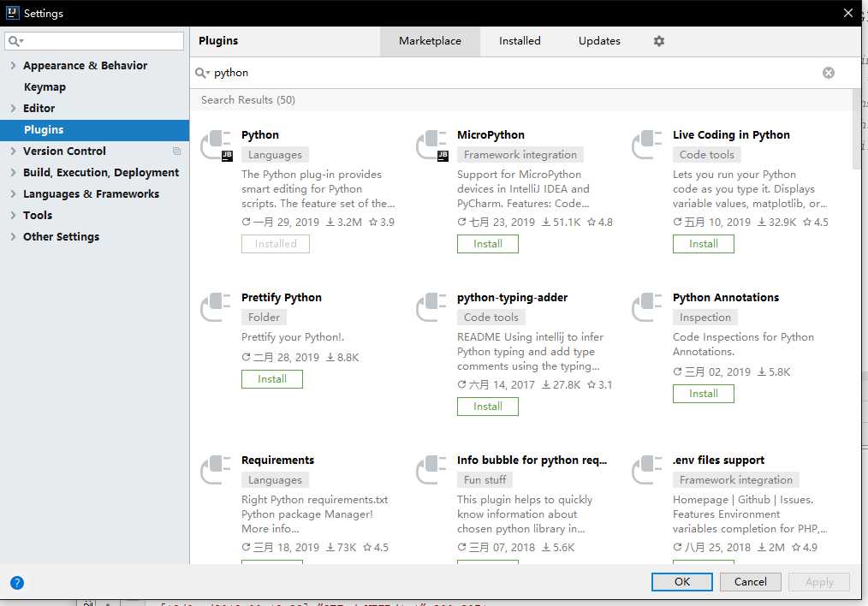The height and width of the screenshot is (606, 868).
Task: Click the disabled Apply button
Action: (x=819, y=582)
